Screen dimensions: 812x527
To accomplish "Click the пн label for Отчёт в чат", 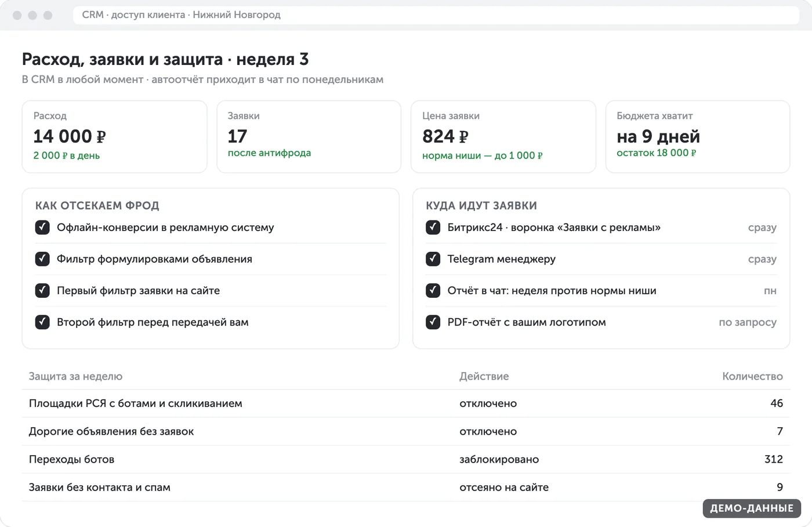I will pyautogui.click(x=770, y=291).
